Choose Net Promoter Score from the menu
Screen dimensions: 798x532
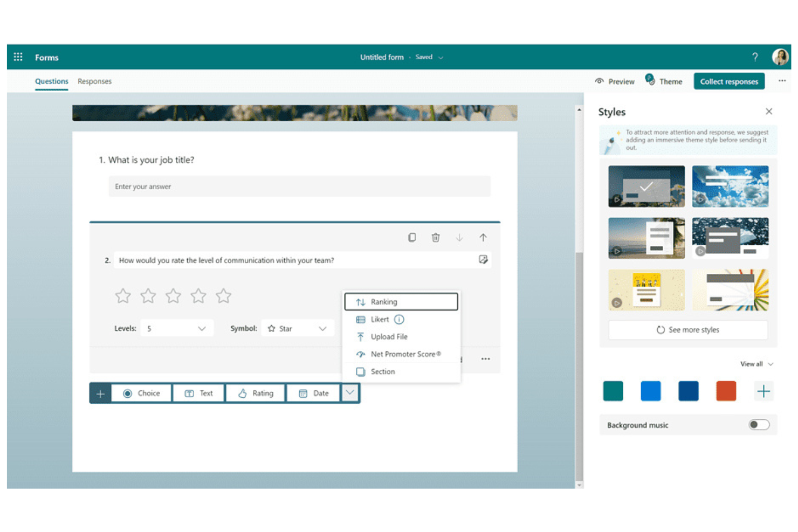pos(405,354)
